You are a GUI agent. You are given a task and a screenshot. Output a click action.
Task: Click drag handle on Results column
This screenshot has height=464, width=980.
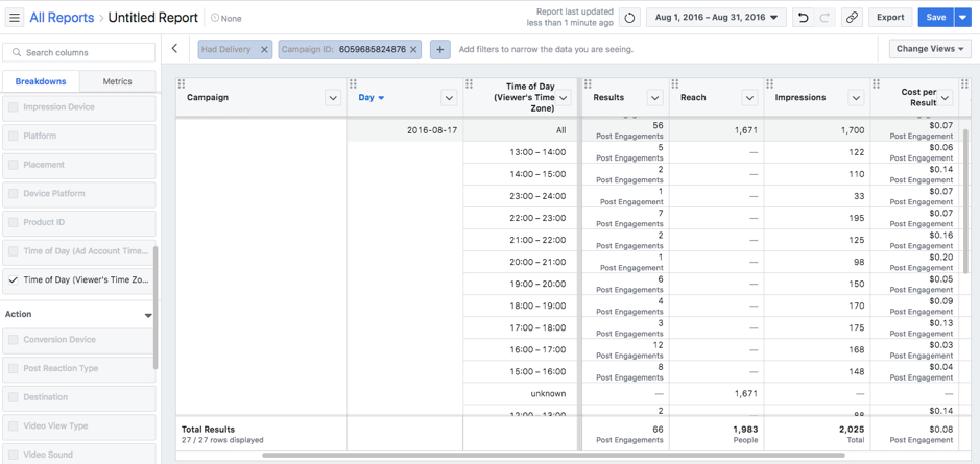(588, 84)
